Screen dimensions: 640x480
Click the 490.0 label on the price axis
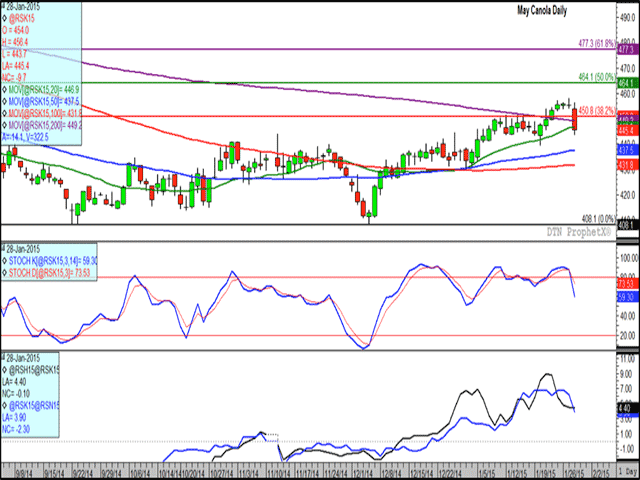point(628,18)
